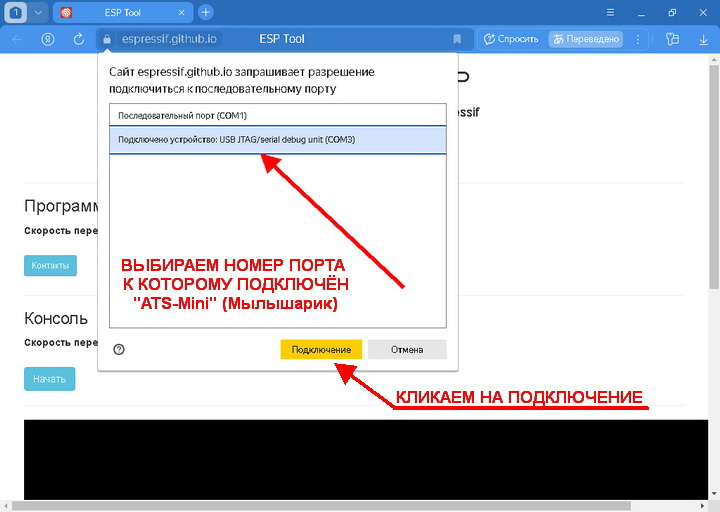
Task: Open the Yandex home icon
Action: [x=48, y=39]
